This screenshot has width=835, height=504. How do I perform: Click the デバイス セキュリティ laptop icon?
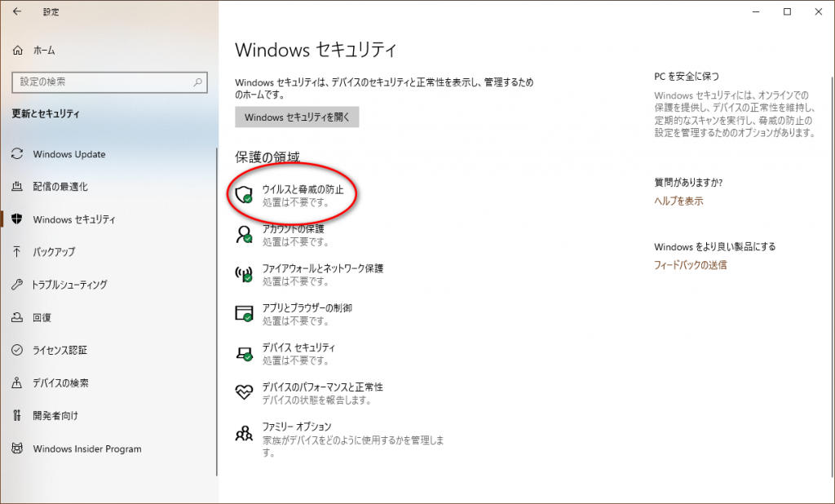pyautogui.click(x=244, y=353)
